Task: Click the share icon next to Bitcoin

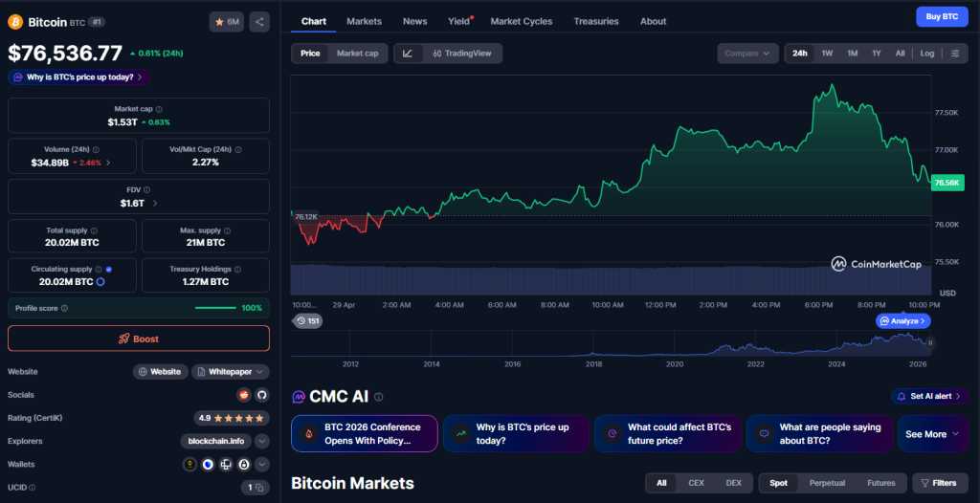Action: tap(260, 21)
